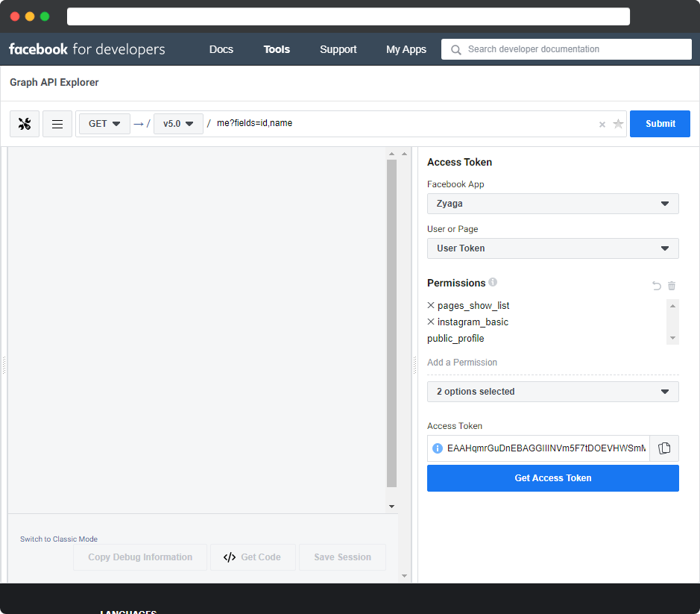Expand the v5.0 API version dropdown
The width and height of the screenshot is (700, 614).
tap(178, 124)
